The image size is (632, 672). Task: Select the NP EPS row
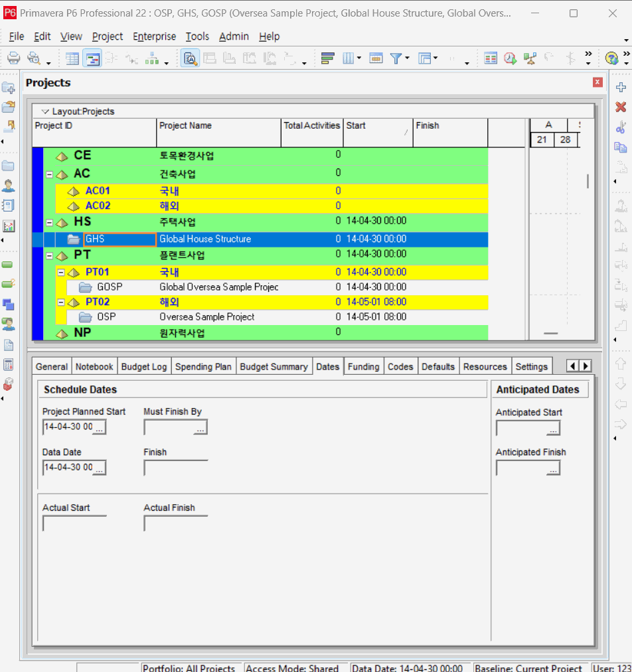click(266, 332)
